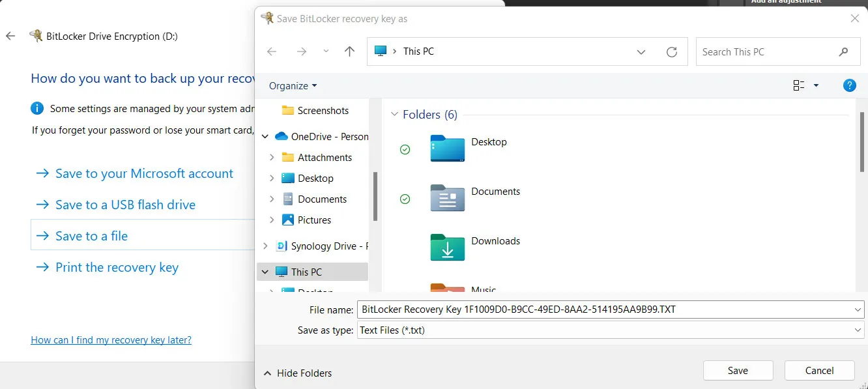Click the Cancel button
The width and height of the screenshot is (868, 389).
[819, 370]
